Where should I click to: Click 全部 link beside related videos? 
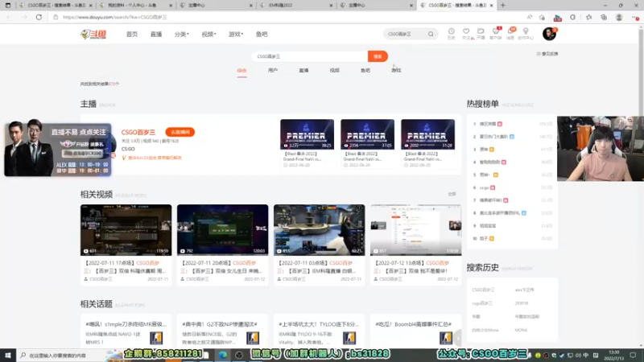[x=452, y=194]
